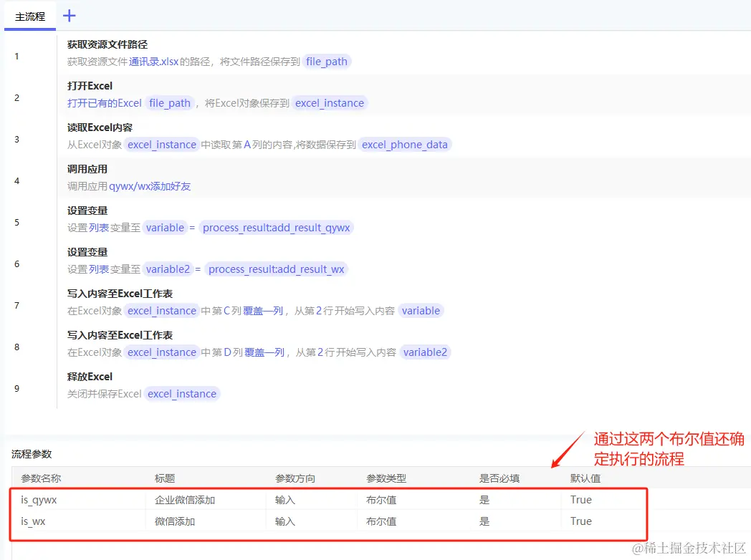Click the 参数名称 column header
Image resolution: width=751 pixels, height=560 pixels.
pyautogui.click(x=41, y=478)
